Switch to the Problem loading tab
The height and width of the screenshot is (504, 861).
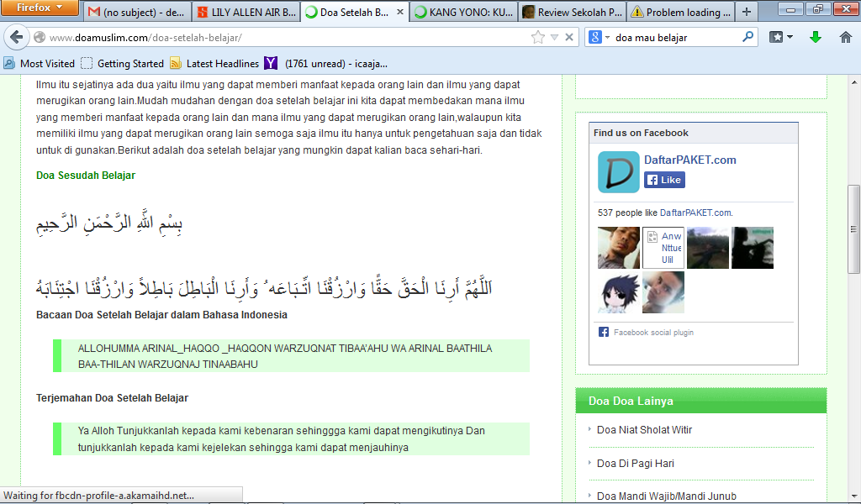pos(681,12)
